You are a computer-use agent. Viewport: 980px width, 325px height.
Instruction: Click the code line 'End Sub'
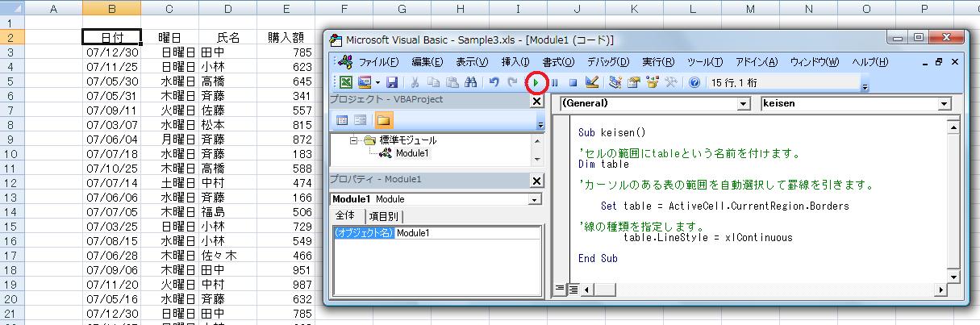pos(598,258)
